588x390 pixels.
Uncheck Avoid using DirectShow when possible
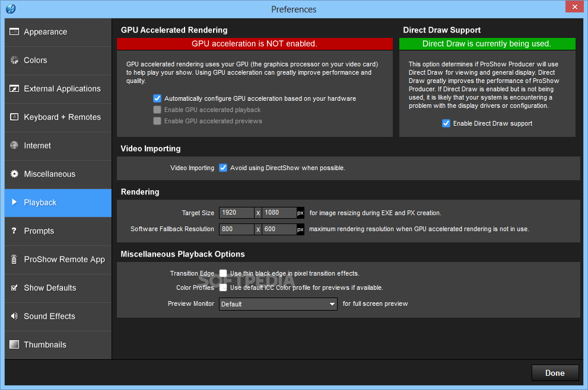coord(223,168)
